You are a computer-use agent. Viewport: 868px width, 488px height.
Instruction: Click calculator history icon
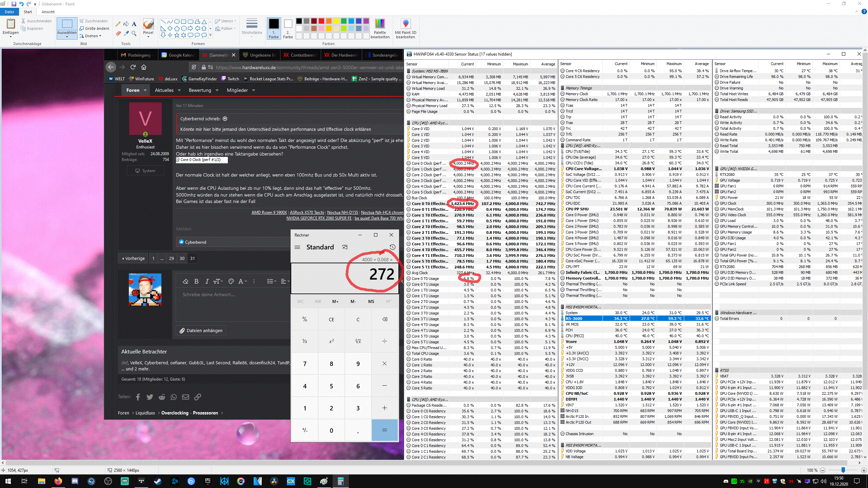pos(392,247)
